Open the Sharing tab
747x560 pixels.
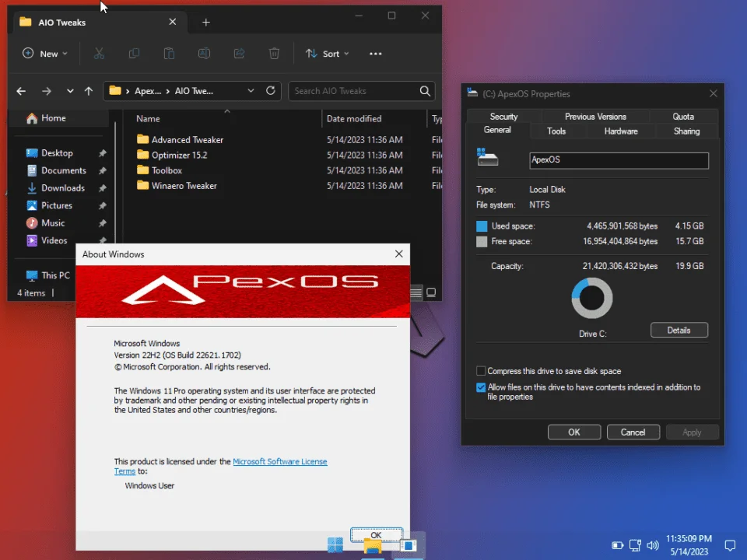click(686, 131)
